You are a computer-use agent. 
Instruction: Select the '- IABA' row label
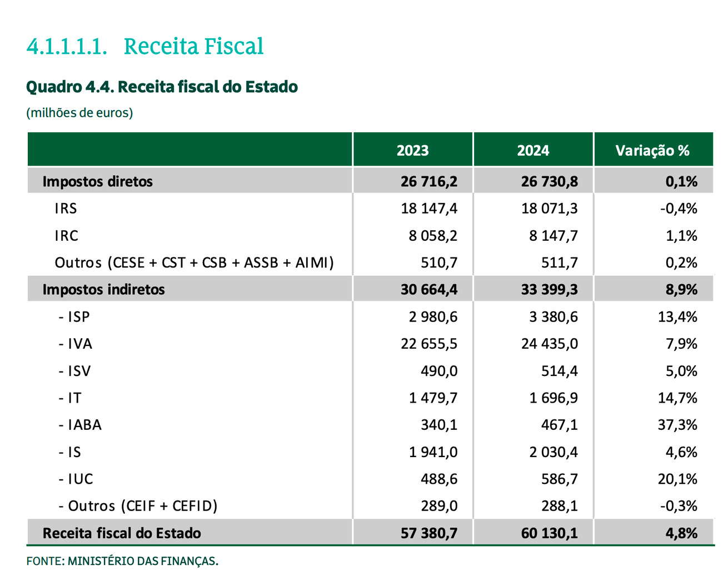pyautogui.click(x=80, y=425)
